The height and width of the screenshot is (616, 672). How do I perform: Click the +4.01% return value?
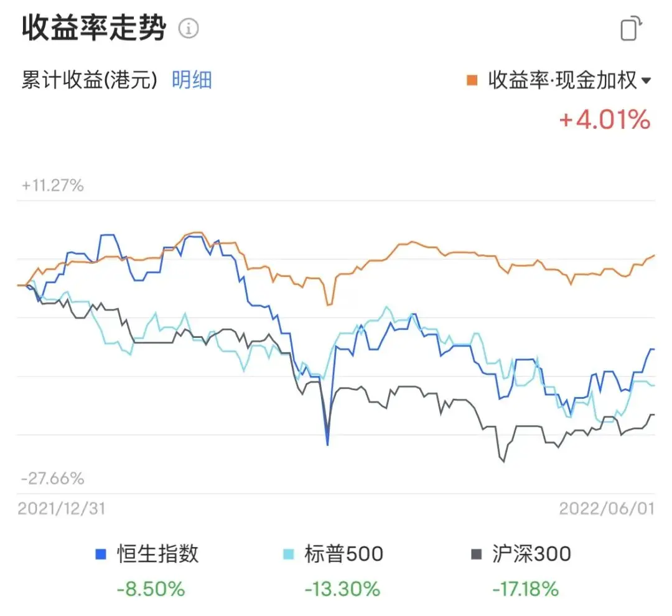point(605,119)
